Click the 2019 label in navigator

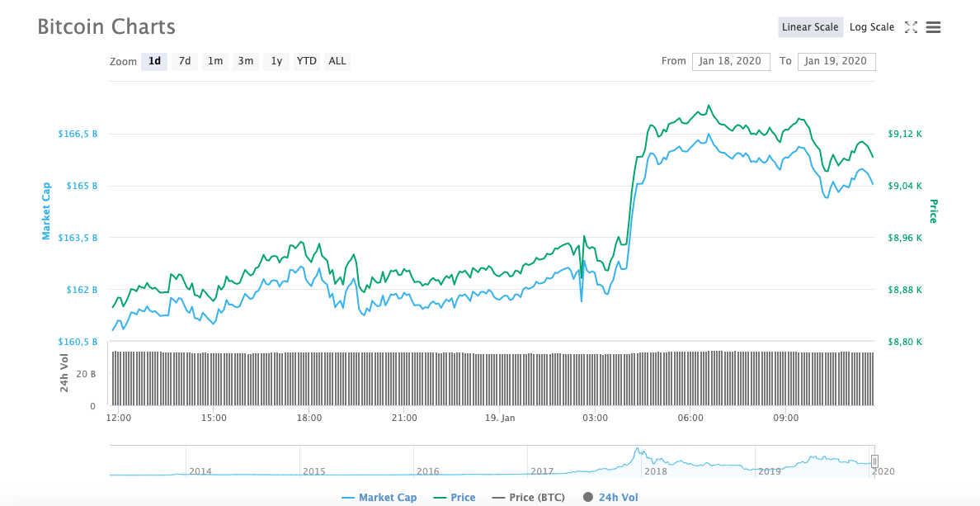pyautogui.click(x=770, y=471)
